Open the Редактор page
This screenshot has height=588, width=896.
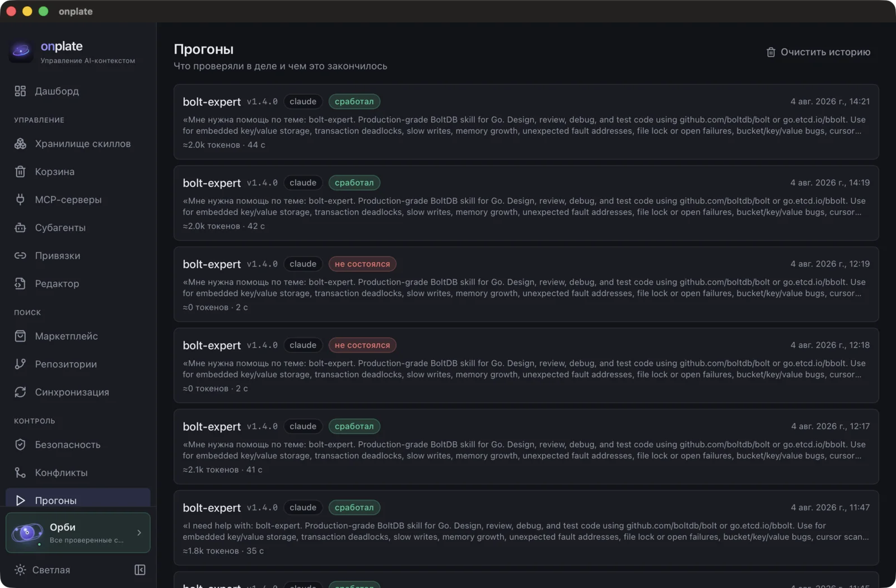coord(78,284)
